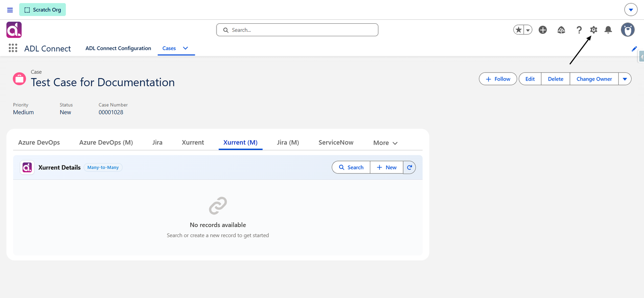Switch to the Azure DevOps (M) tab
The image size is (644, 298).
click(x=106, y=143)
